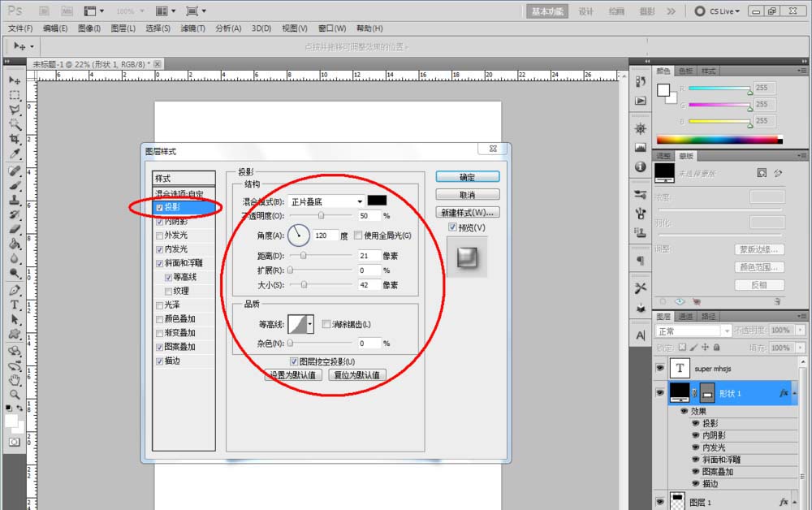Select the Blur tool
The width and height of the screenshot is (812, 510).
click(15, 258)
